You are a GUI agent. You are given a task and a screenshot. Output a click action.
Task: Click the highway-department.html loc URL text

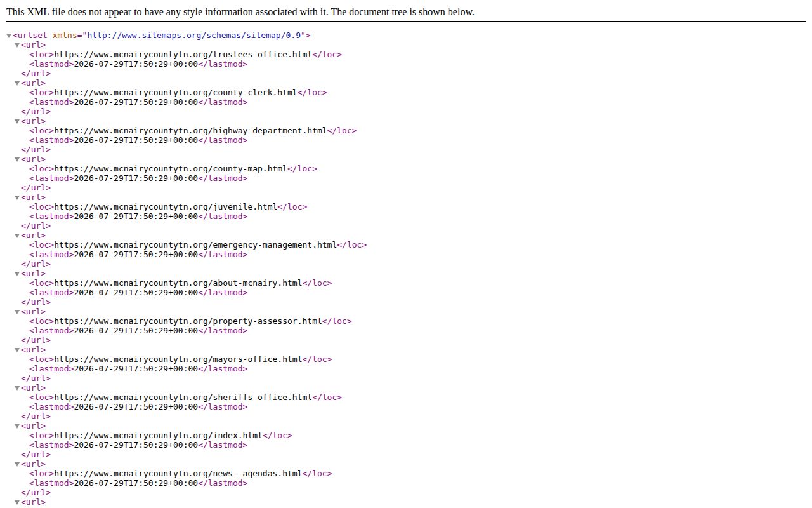click(x=190, y=131)
